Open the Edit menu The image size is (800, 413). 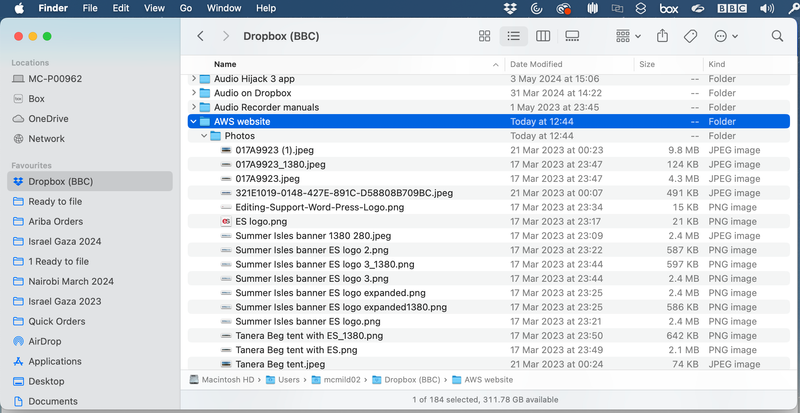pyautogui.click(x=121, y=8)
